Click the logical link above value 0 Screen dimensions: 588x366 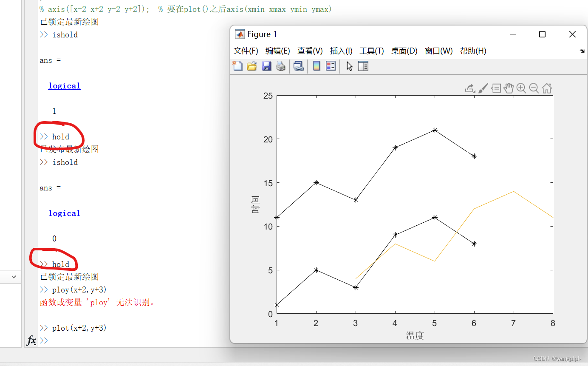tap(65, 213)
